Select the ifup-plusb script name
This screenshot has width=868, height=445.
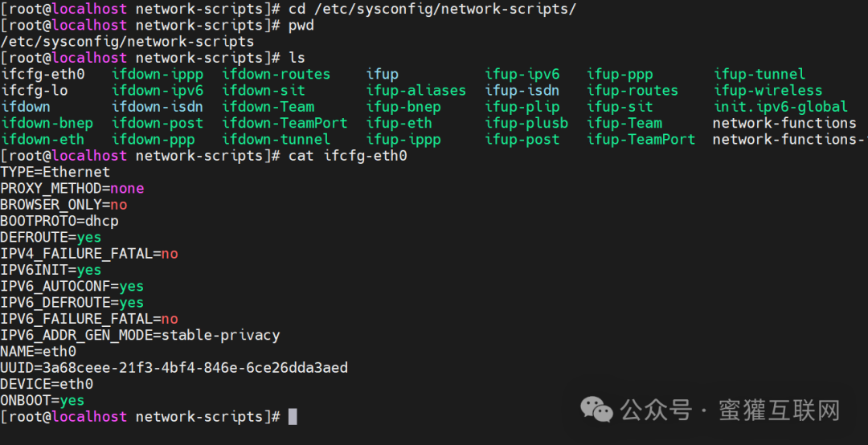526,123
